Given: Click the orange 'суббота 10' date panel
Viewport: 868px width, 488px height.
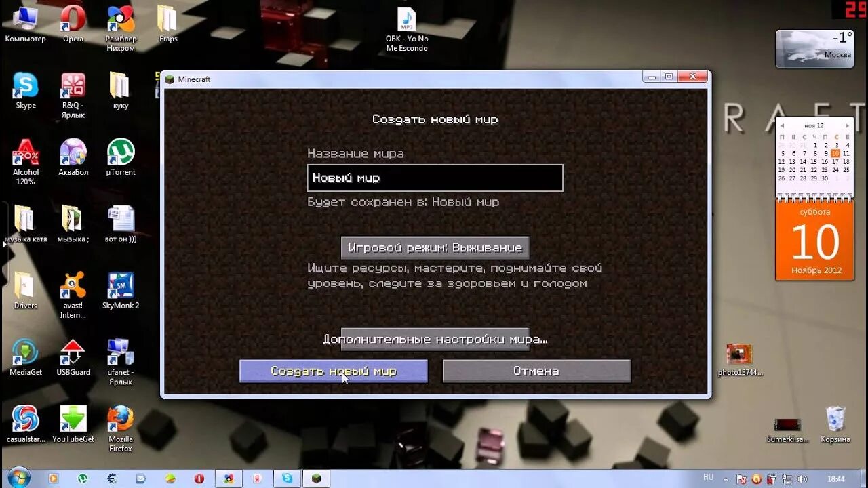Looking at the screenshot, I should coord(814,241).
